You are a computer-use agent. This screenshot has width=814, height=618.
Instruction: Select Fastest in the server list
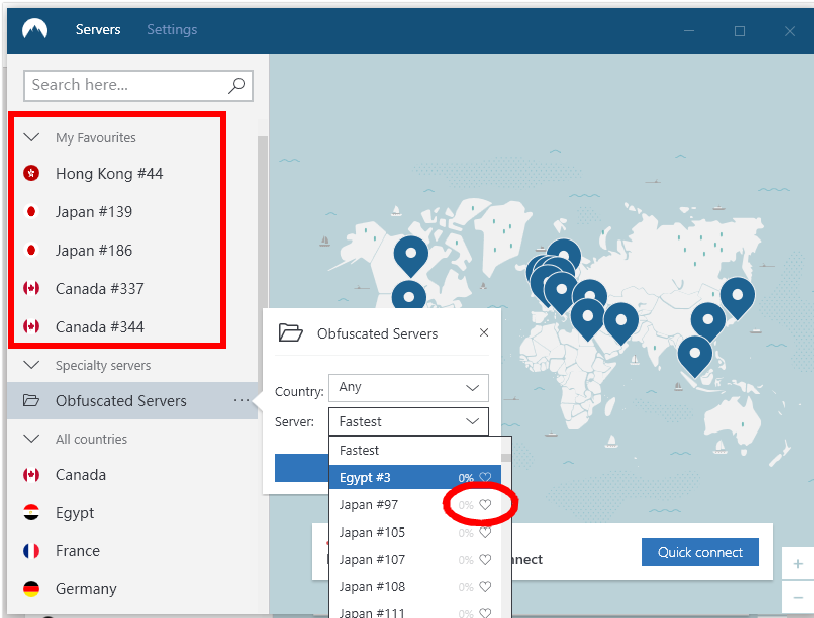360,451
